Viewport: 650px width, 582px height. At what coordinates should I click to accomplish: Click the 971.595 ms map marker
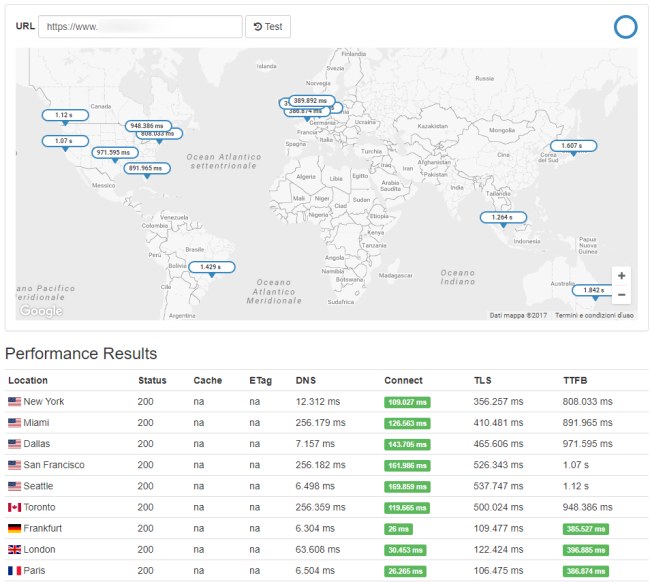click(x=114, y=152)
